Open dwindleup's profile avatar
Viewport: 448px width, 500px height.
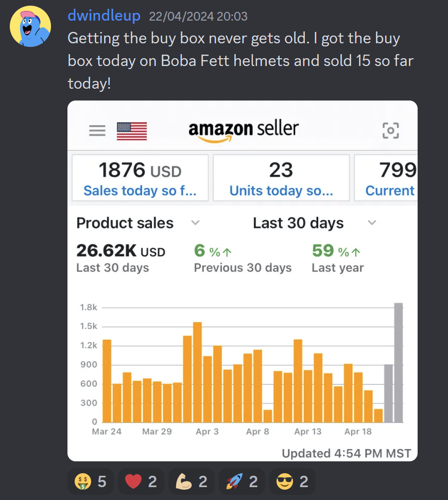click(x=30, y=26)
